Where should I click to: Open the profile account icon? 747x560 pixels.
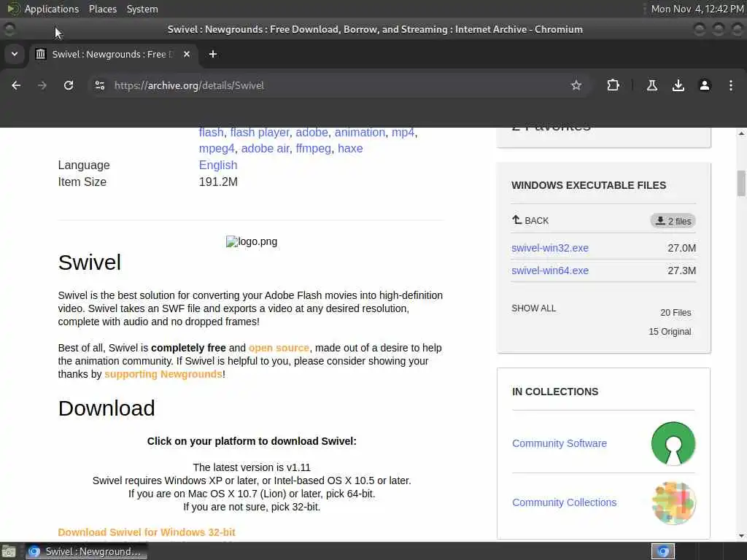[x=705, y=85]
